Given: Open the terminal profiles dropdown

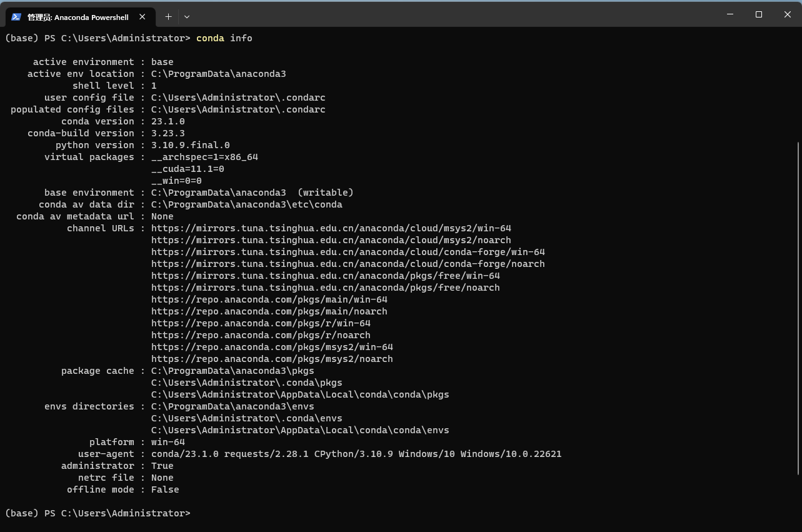Looking at the screenshot, I should click(186, 17).
